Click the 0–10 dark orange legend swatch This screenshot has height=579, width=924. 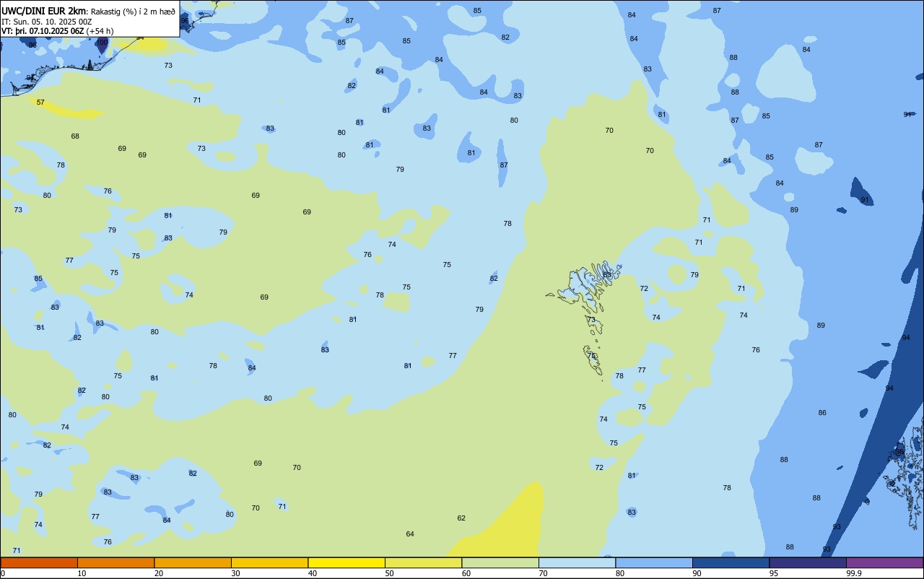pos(39,562)
